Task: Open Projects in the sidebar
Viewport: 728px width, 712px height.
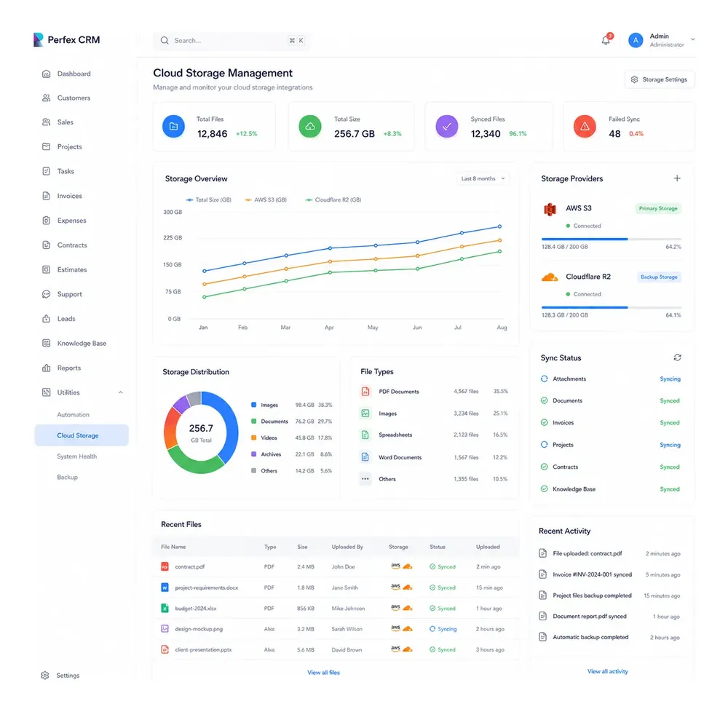Action: (70, 146)
